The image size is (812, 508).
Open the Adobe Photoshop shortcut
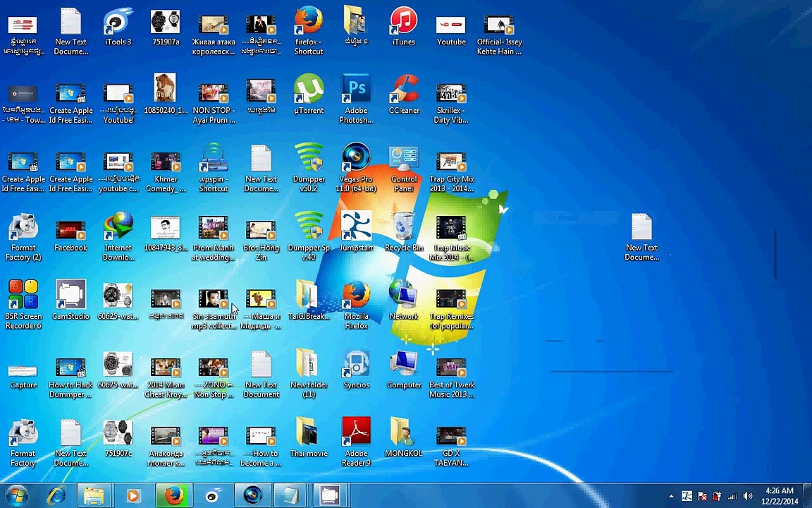[x=356, y=100]
